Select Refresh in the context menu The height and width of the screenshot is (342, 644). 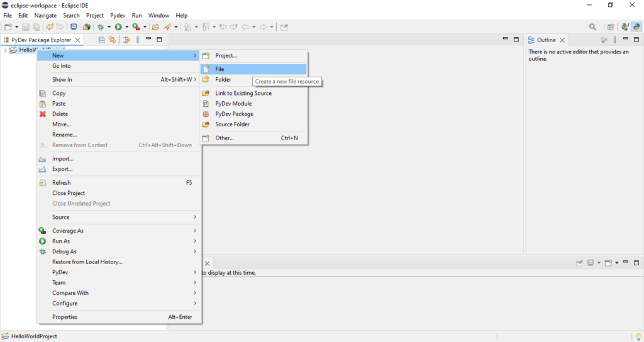pos(119,183)
